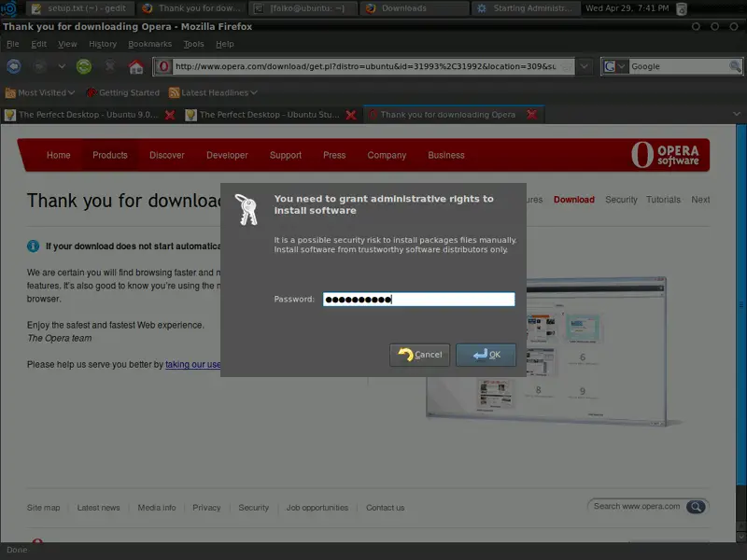Click the Next sub-navigation link
The height and width of the screenshot is (560, 747).
(x=700, y=200)
